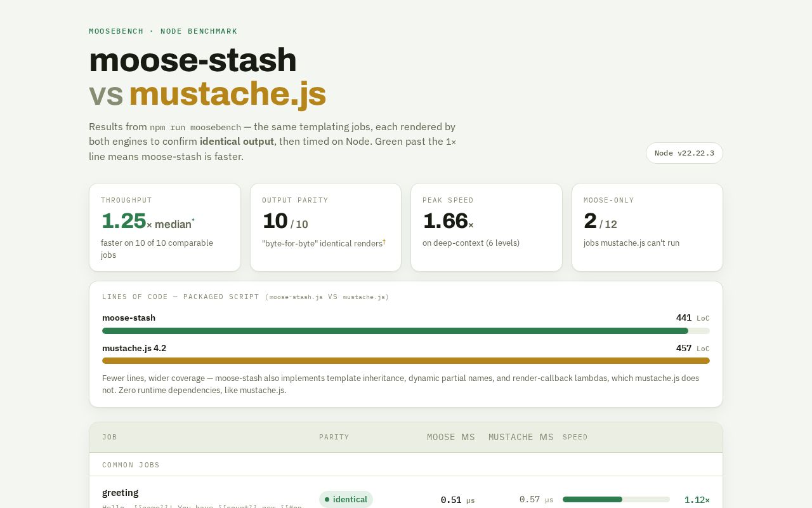
Task: Click the large 'moose-stash' page title
Action: coord(193,60)
